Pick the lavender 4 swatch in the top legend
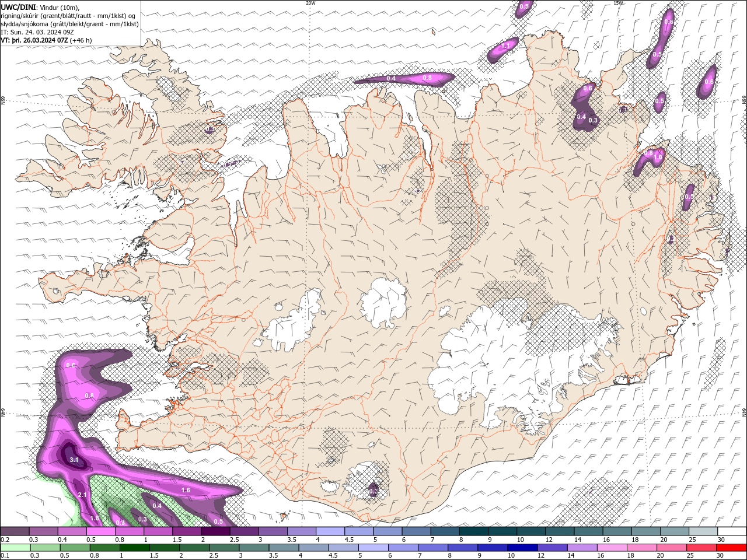The height and width of the screenshot is (560, 747). pyautogui.click(x=330, y=531)
